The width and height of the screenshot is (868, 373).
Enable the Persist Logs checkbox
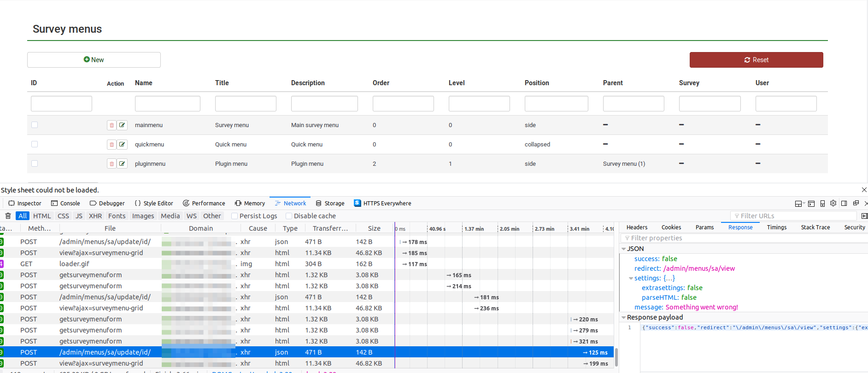pyautogui.click(x=235, y=216)
